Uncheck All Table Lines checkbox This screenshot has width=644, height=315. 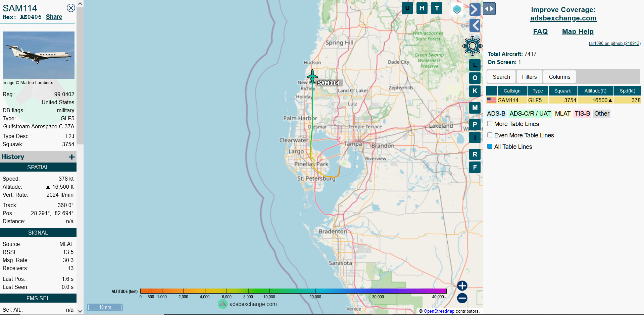(x=490, y=146)
